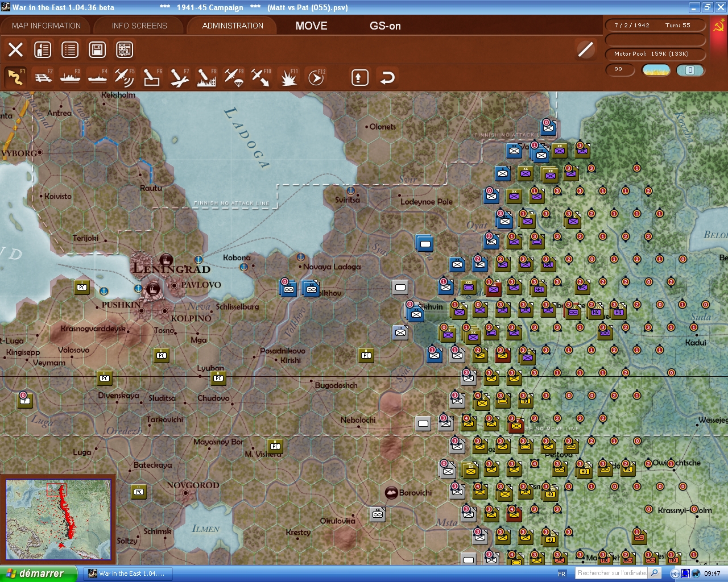
Task: Select the PC counter near M. Vishera
Action: point(275,446)
